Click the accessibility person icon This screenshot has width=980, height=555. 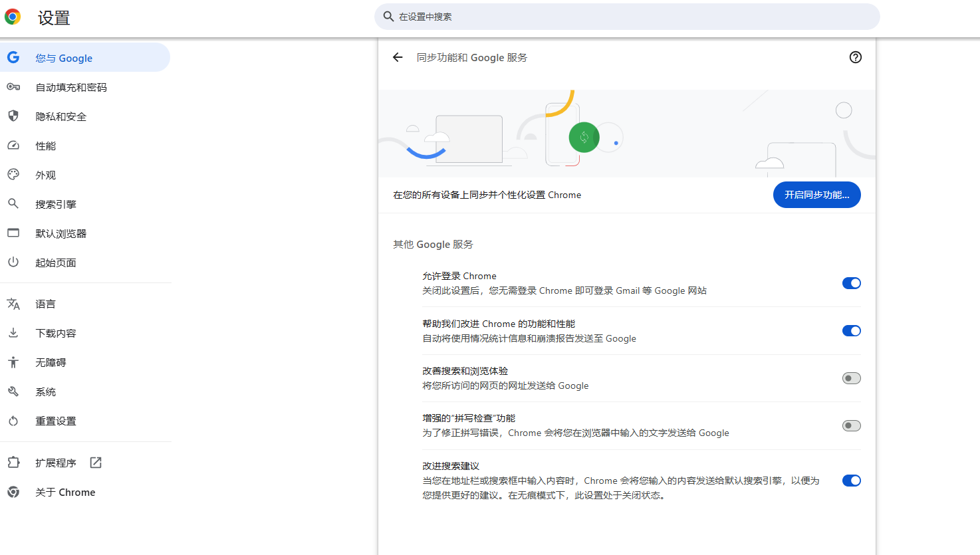(x=13, y=362)
